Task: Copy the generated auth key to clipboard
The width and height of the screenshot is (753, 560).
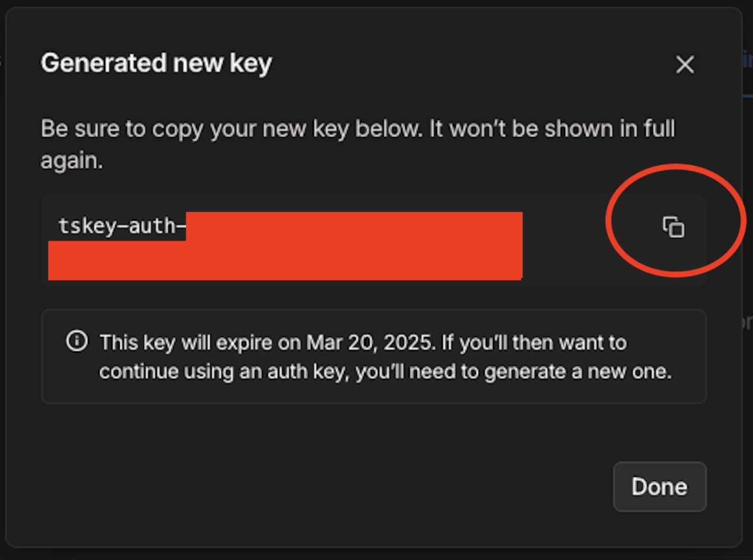Action: point(673,227)
